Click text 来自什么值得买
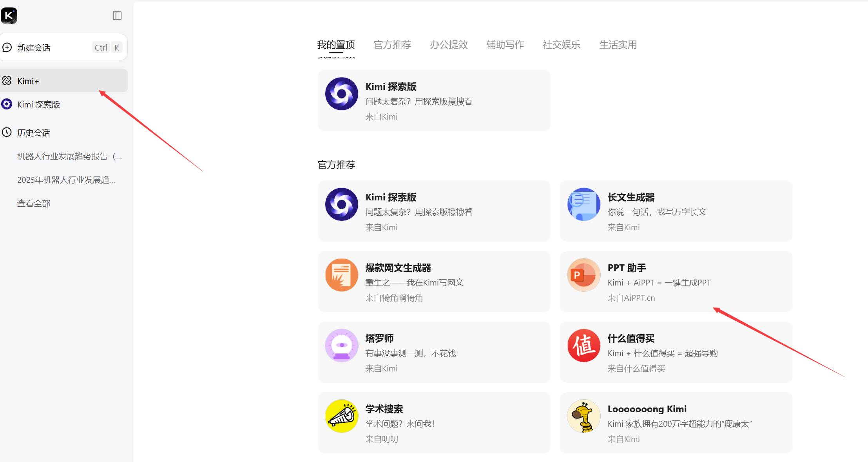Screen dimensions: 868x462 point(636,369)
